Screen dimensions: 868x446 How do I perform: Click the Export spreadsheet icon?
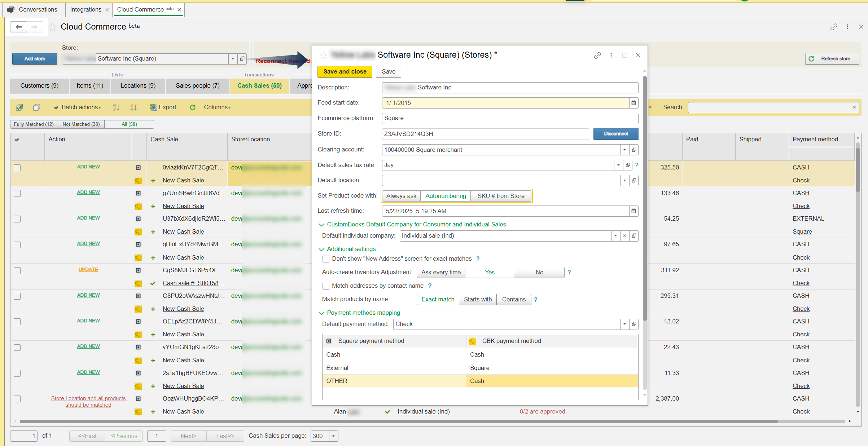(x=154, y=107)
